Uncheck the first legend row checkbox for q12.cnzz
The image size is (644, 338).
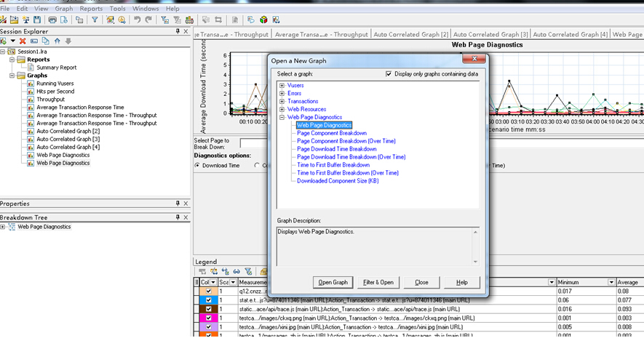pyautogui.click(x=209, y=291)
